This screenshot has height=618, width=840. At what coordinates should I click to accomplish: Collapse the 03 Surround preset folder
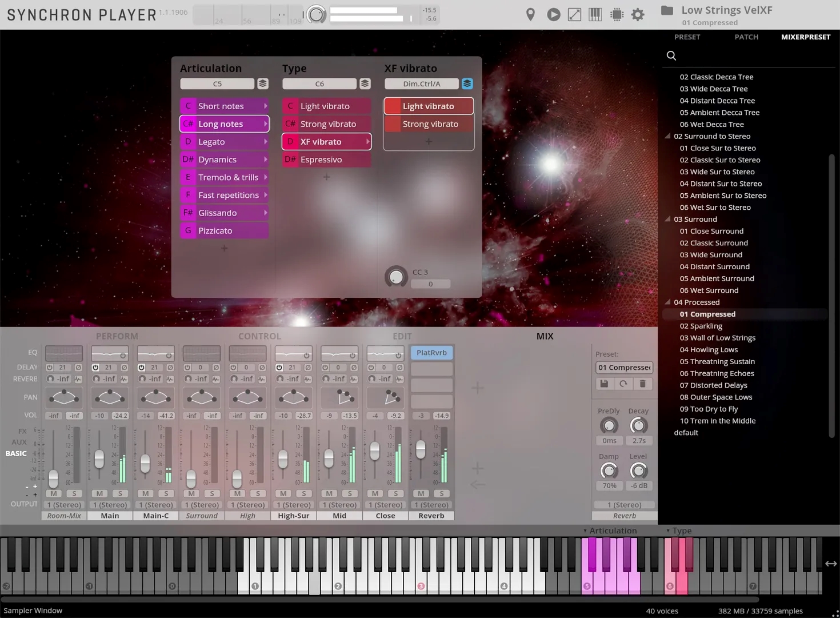667,219
